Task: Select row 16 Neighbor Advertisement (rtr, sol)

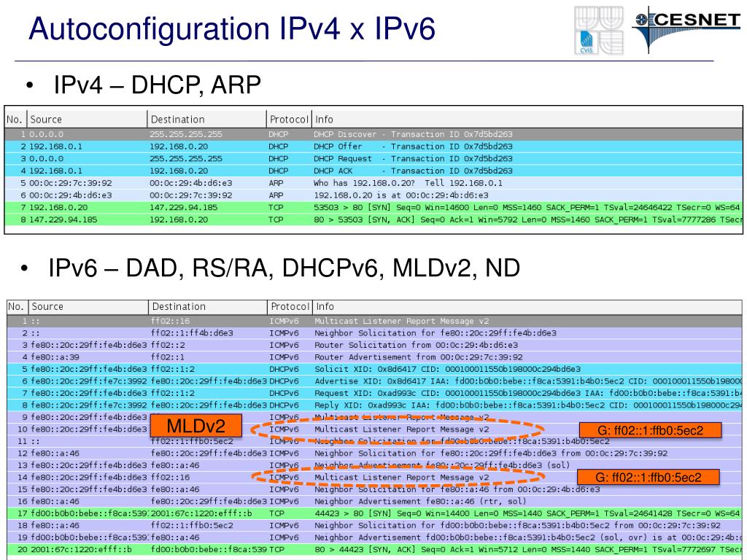Action: [374, 502]
